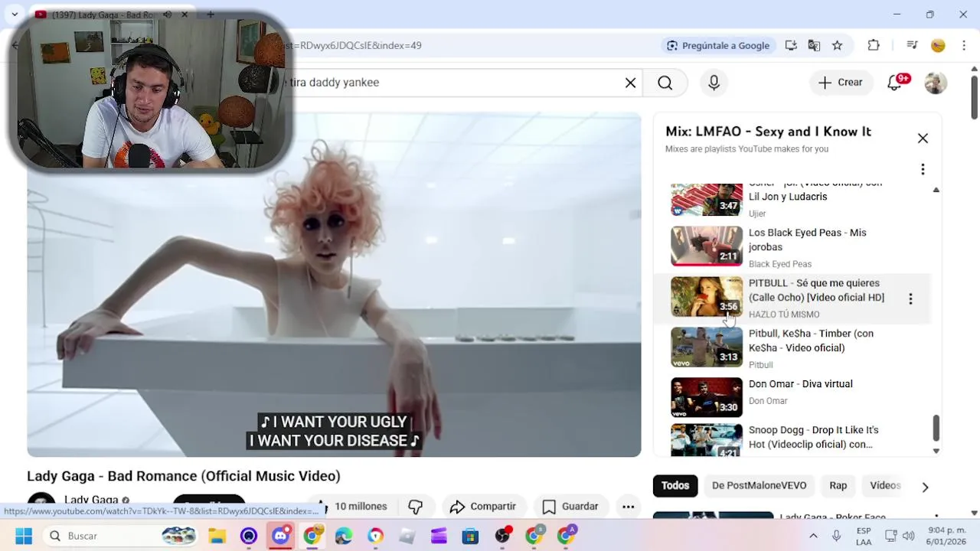Click the Crear button
This screenshot has height=551, width=980.
point(841,83)
